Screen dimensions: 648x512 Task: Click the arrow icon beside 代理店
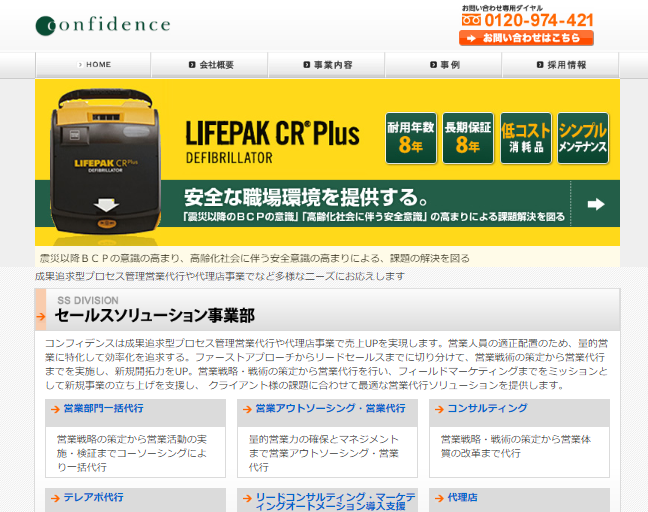[x=439, y=498]
